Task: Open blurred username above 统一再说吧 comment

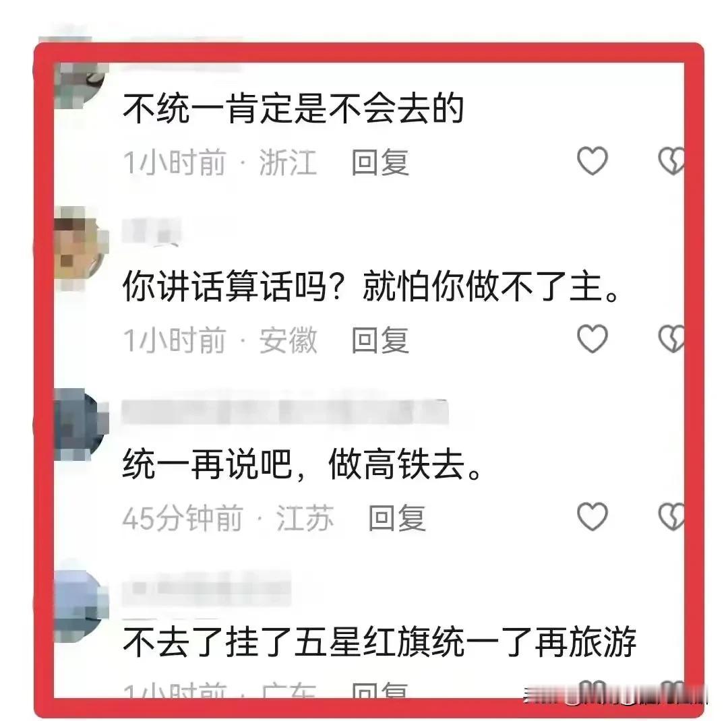Action: [284, 411]
